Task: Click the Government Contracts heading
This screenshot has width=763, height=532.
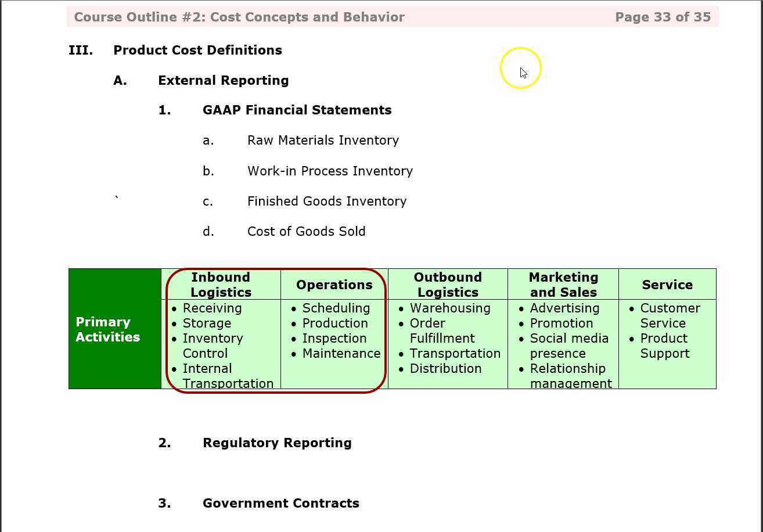Action: 281,503
